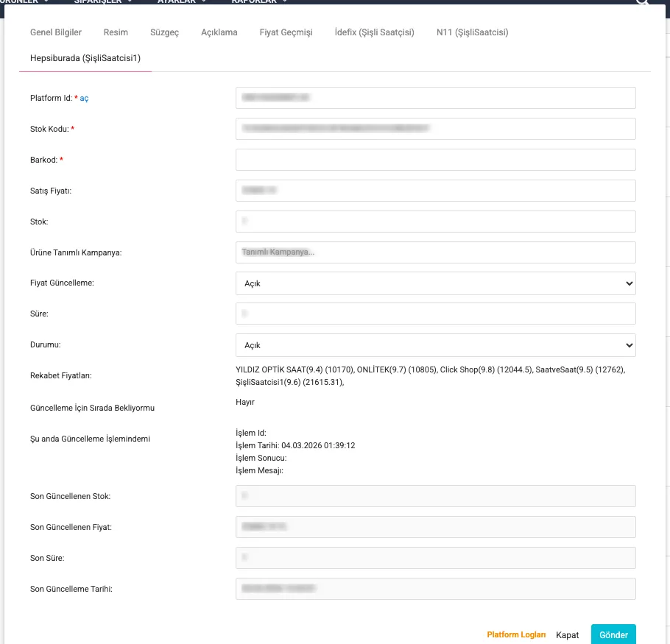
Task: Click the Süre input field
Action: (435, 314)
